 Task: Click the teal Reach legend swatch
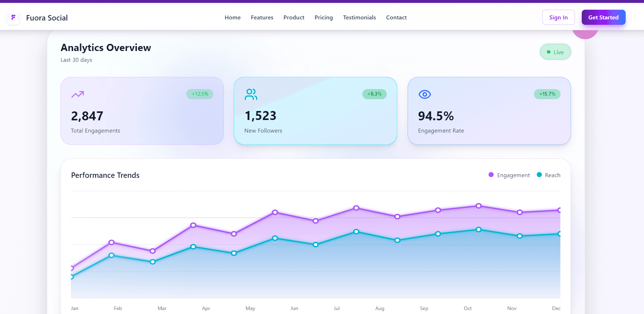click(x=539, y=175)
